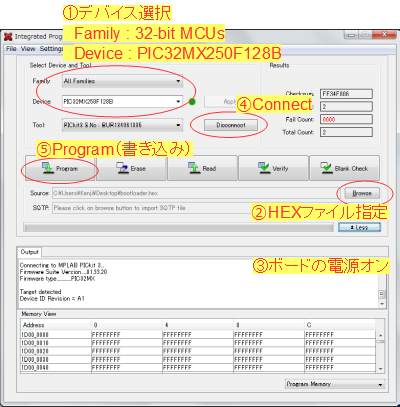Click the Program button icon
This screenshot has width=400, height=407.
[x=48, y=168]
